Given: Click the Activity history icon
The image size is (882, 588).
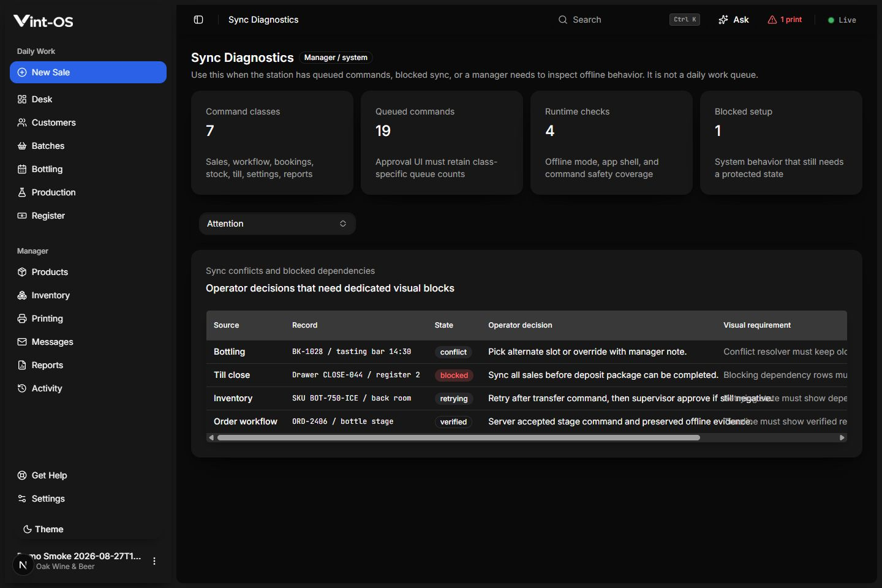Looking at the screenshot, I should pyautogui.click(x=22, y=388).
